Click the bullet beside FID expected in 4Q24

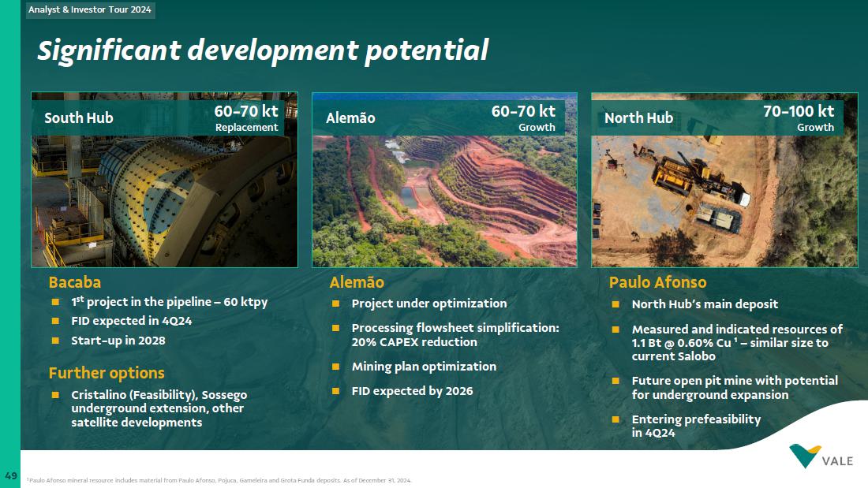(x=55, y=322)
